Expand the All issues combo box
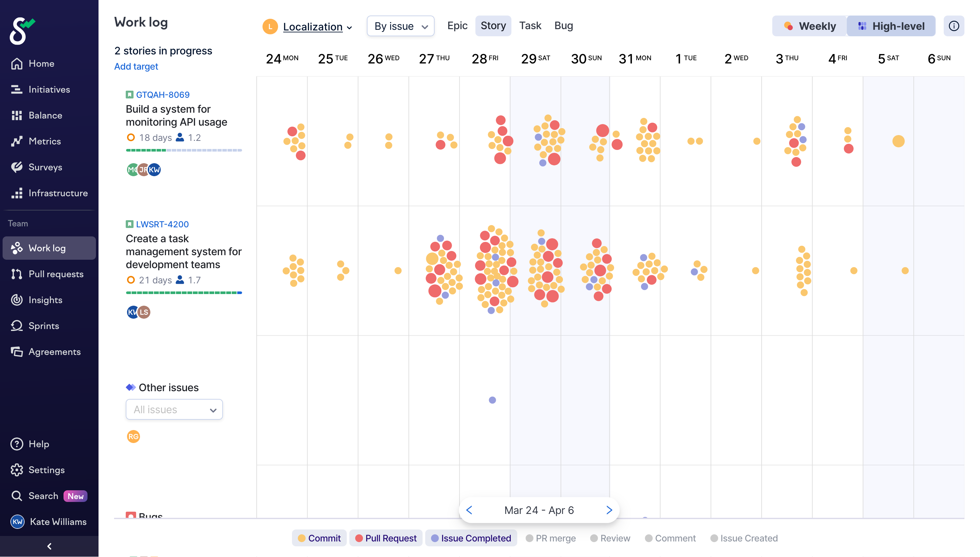 point(174,409)
